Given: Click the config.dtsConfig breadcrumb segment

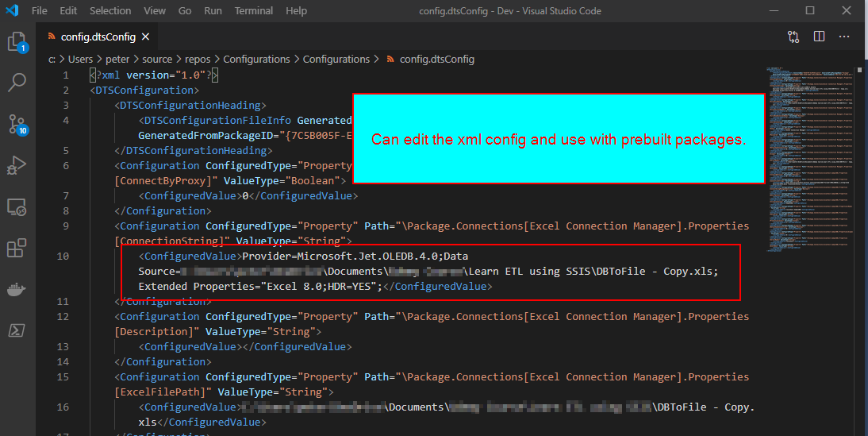Looking at the screenshot, I should pos(436,59).
